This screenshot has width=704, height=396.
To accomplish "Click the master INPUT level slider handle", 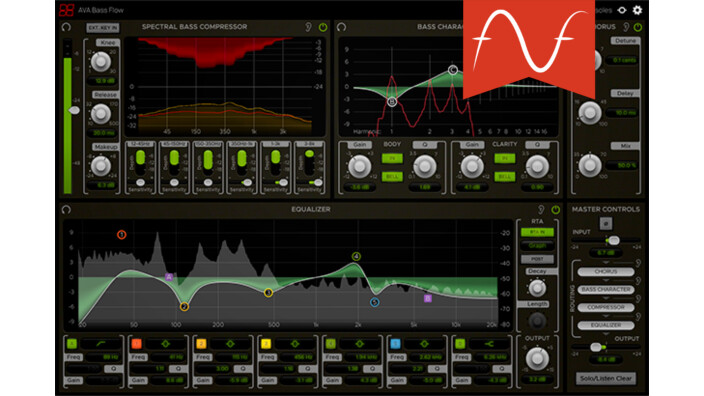I will pyautogui.click(x=613, y=241).
